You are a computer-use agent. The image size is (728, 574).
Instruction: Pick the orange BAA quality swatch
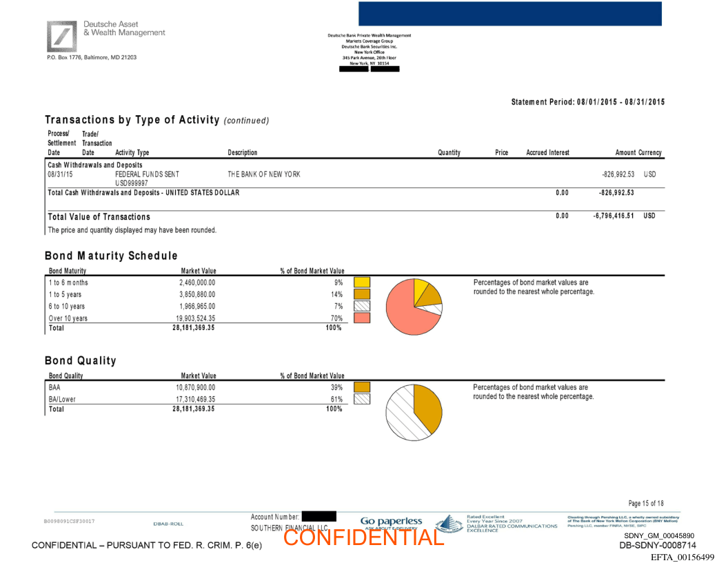[x=362, y=387]
